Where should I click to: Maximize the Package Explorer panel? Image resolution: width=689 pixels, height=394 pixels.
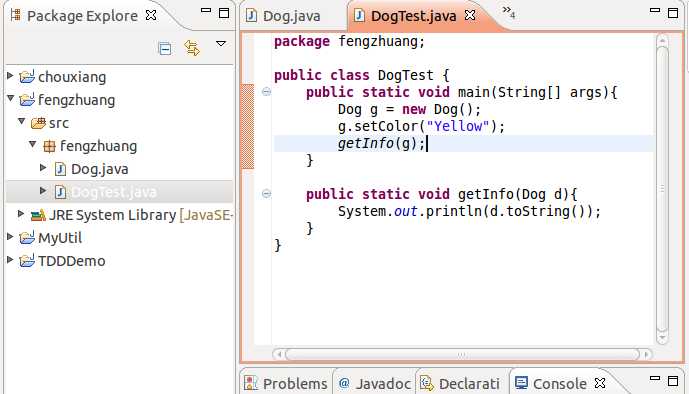[x=224, y=13]
